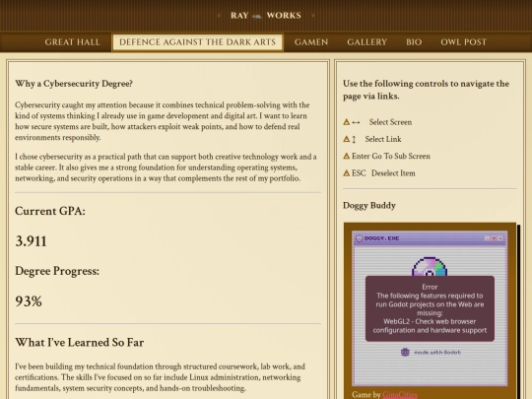The height and width of the screenshot is (399, 532).
Task: Click the GPA value 3.911
Action: [x=31, y=241]
